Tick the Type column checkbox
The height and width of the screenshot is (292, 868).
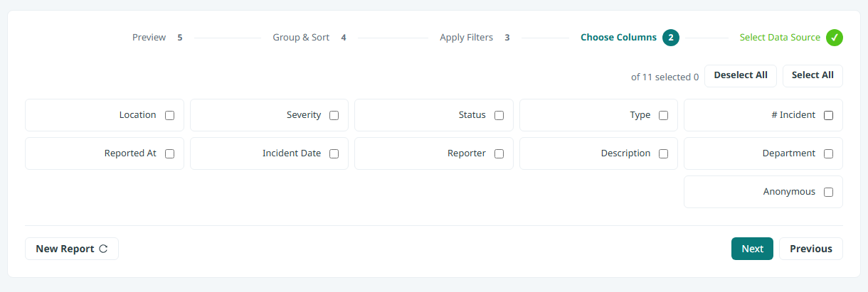coord(663,115)
